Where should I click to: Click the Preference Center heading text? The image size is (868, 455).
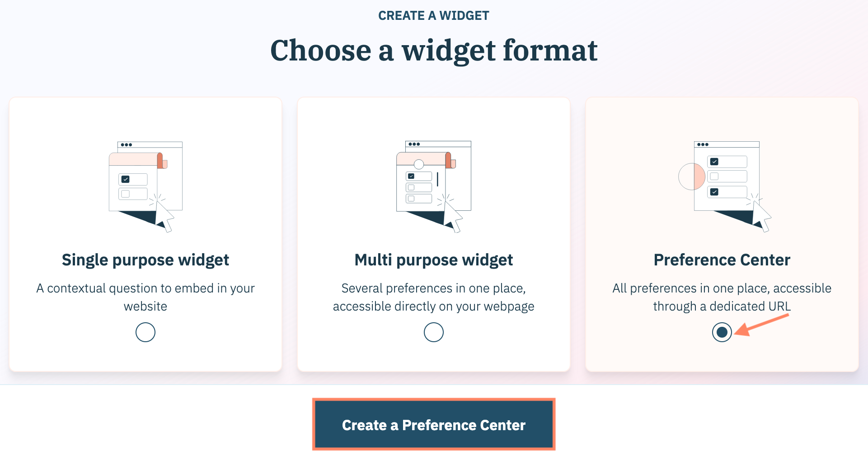coord(722,260)
